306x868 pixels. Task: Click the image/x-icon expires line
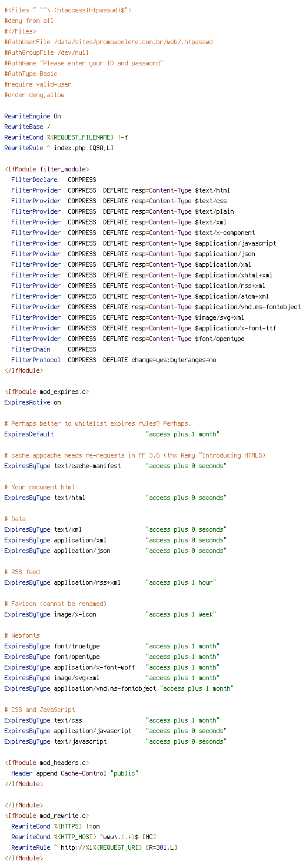click(x=110, y=614)
